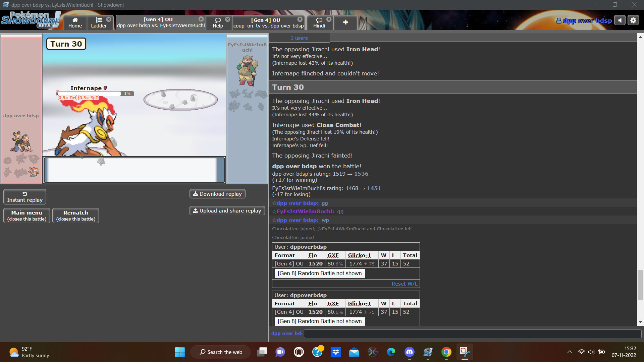The height and width of the screenshot is (362, 644).
Task: Show hidden system tray icons chevron
Action: pos(570,352)
